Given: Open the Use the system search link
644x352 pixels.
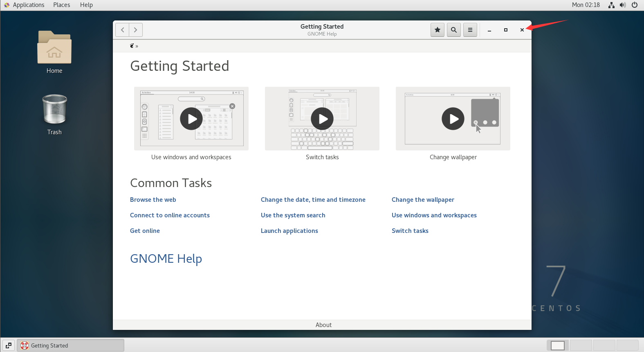Looking at the screenshot, I should (x=293, y=215).
